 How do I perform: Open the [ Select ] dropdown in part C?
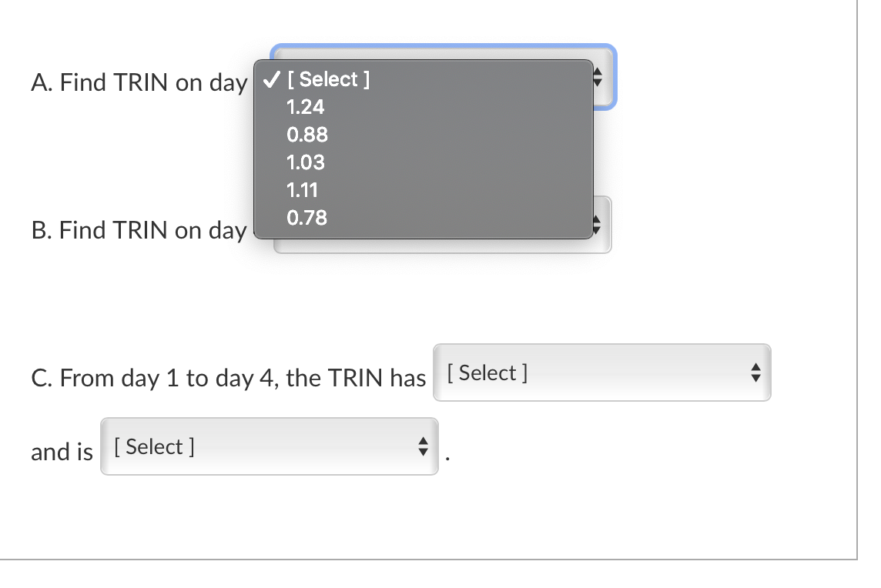coord(601,373)
